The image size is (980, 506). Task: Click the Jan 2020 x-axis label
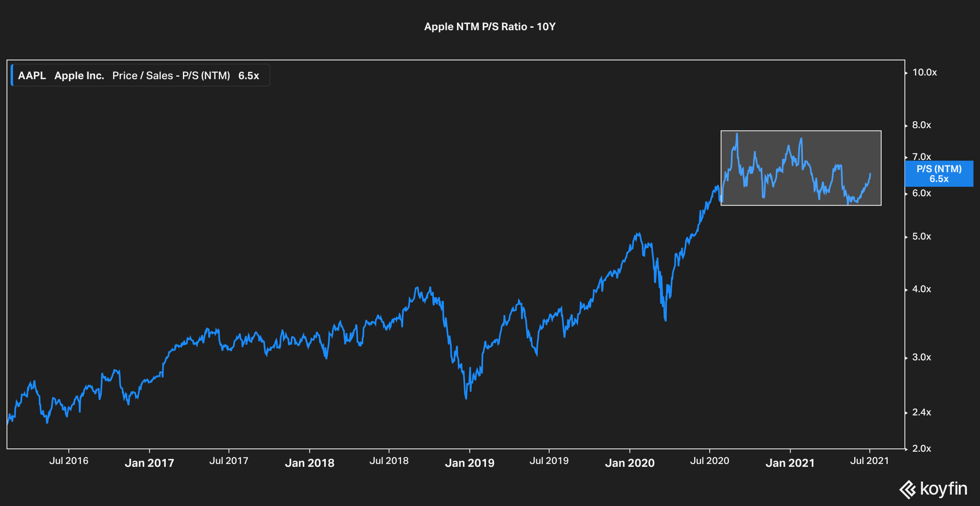pos(630,463)
